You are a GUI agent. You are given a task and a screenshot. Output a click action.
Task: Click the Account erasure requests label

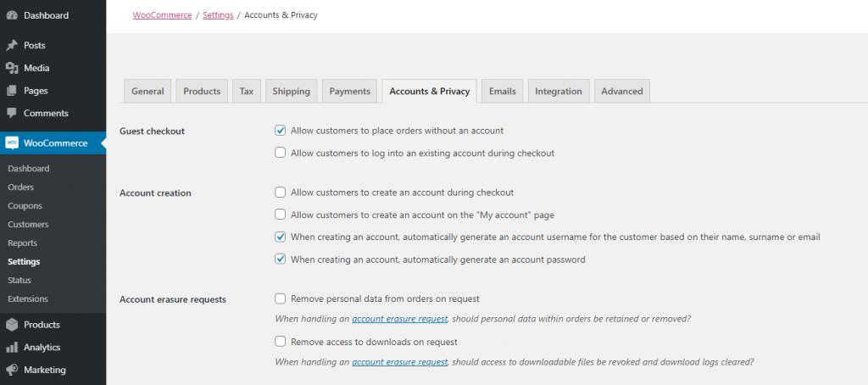pos(173,299)
